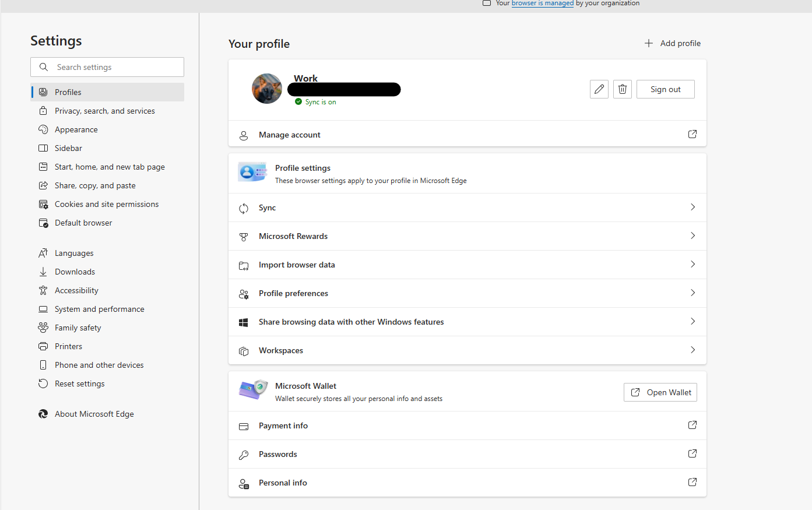The width and height of the screenshot is (812, 510).
Task: Click the Microsoft Rewards row label
Action: tap(293, 236)
